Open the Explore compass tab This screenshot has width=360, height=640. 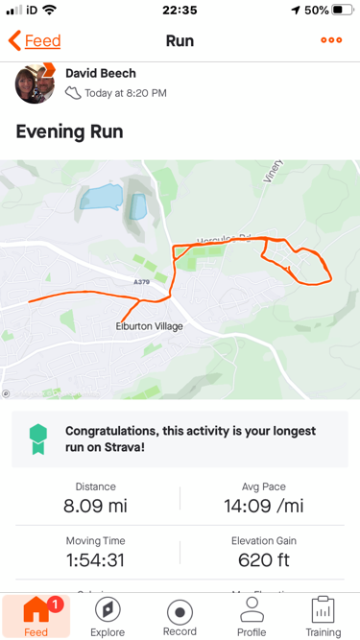pyautogui.click(x=107, y=617)
